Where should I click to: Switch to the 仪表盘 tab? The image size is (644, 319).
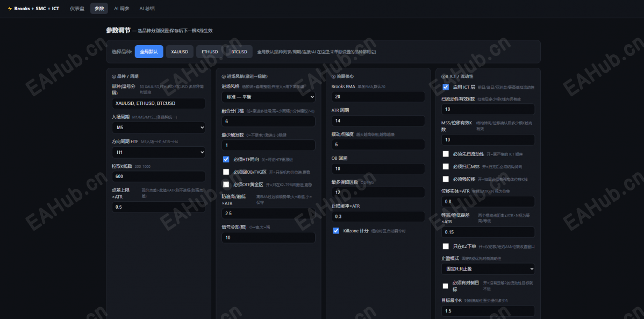coord(77,8)
